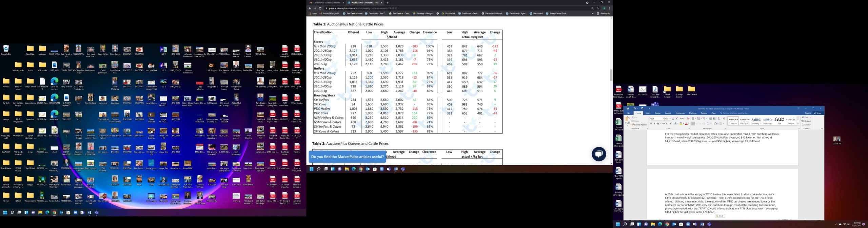
Task: Toggle Center alignment in Word
Action: click(696, 124)
